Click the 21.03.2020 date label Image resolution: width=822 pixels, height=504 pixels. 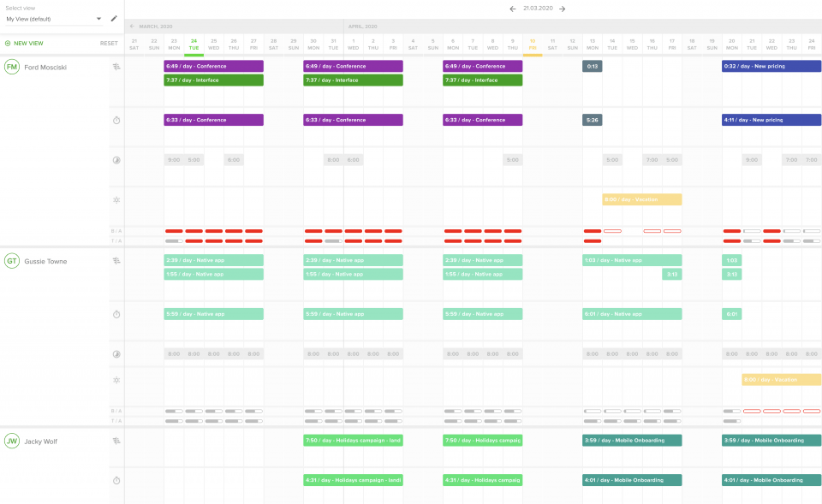click(x=538, y=9)
